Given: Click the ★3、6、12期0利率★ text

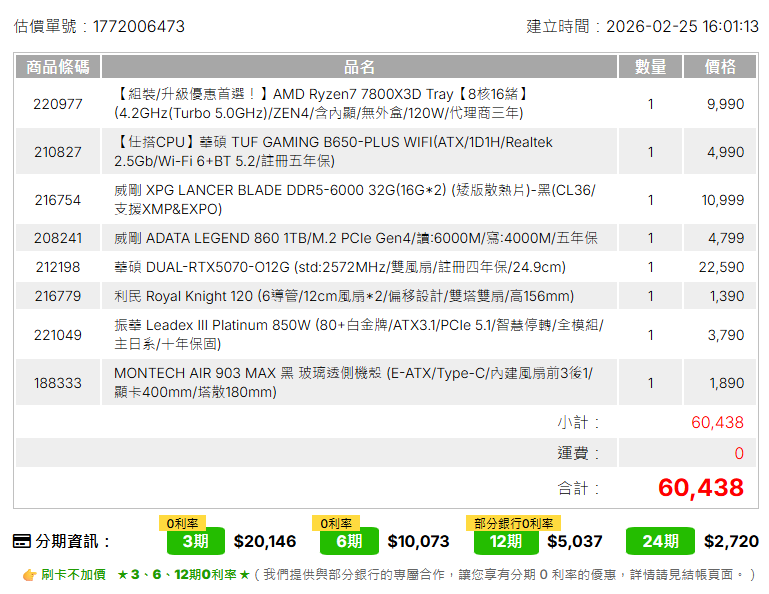Looking at the screenshot, I should [x=183, y=574].
